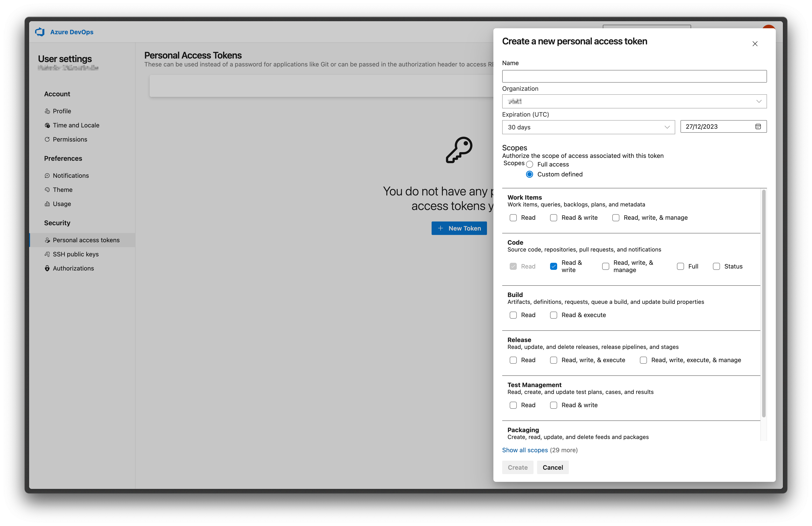Click the Time and Locale globe icon
812x526 pixels.
click(x=47, y=125)
